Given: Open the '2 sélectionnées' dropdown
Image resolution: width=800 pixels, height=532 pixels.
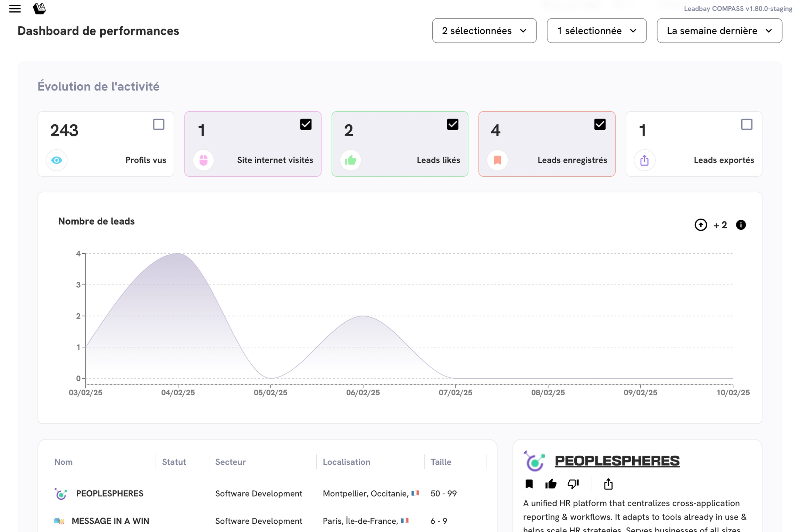Looking at the screenshot, I should [x=484, y=31].
